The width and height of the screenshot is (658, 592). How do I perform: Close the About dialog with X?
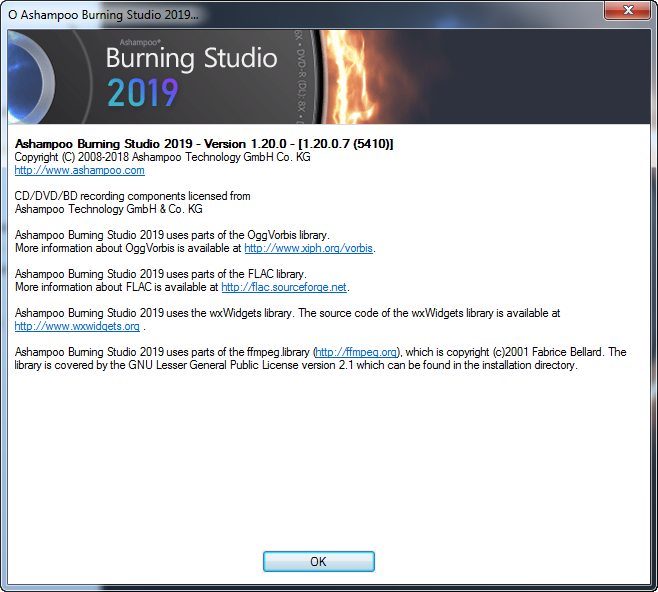[x=627, y=10]
